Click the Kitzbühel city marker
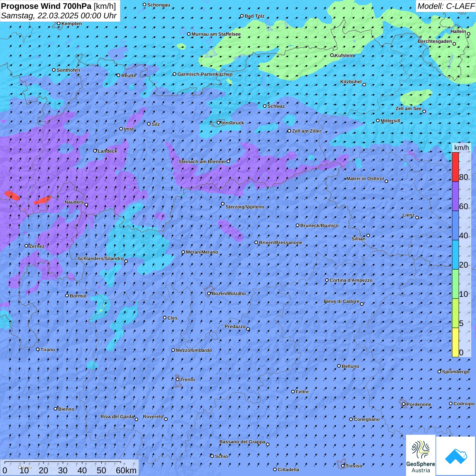This screenshot has height=476, width=476. pos(364,85)
